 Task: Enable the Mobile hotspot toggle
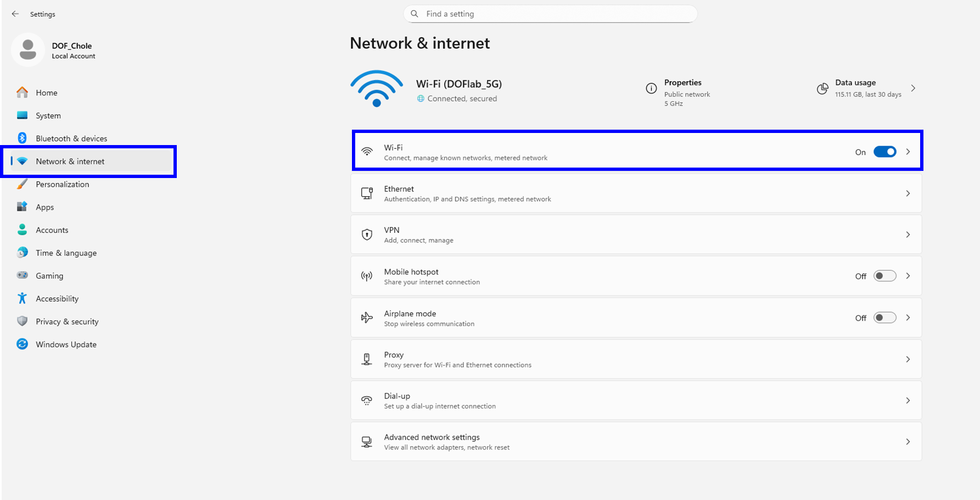coord(884,276)
